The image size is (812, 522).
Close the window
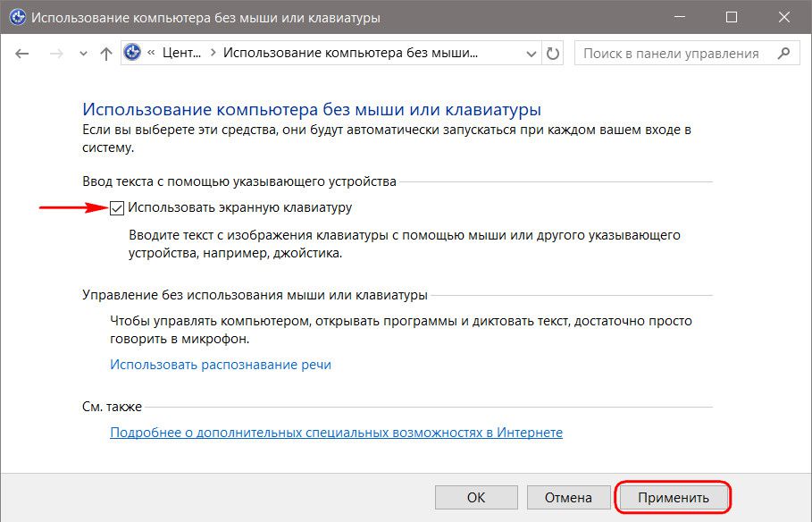click(x=784, y=17)
